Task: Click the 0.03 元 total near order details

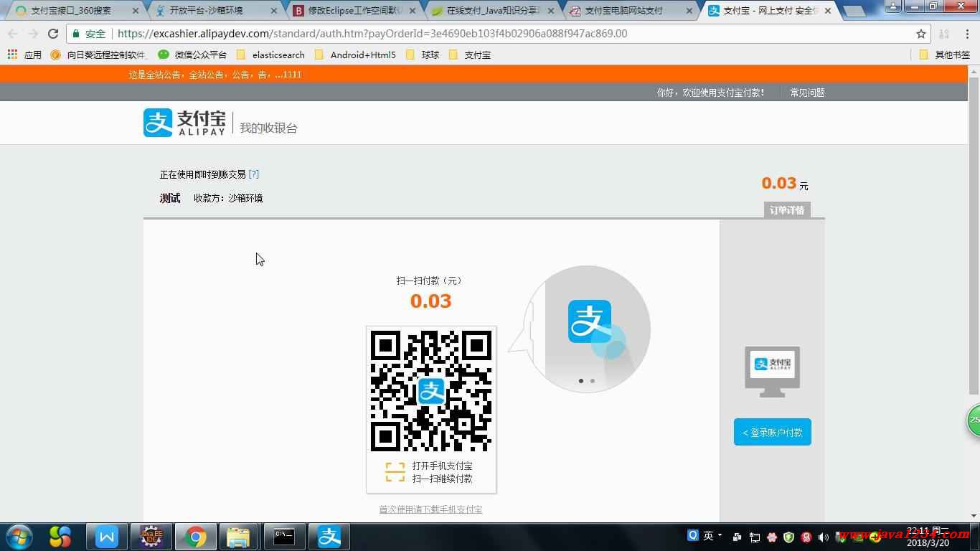Action: click(785, 184)
